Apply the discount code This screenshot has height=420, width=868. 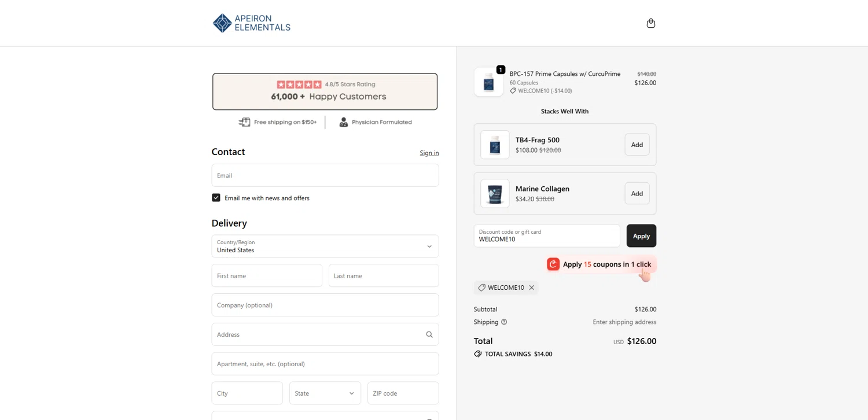pos(641,236)
